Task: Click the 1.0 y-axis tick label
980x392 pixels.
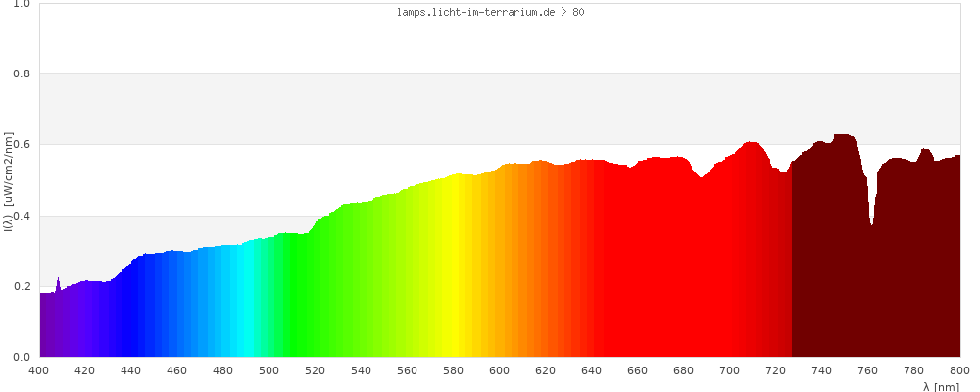Action: tap(21, 4)
